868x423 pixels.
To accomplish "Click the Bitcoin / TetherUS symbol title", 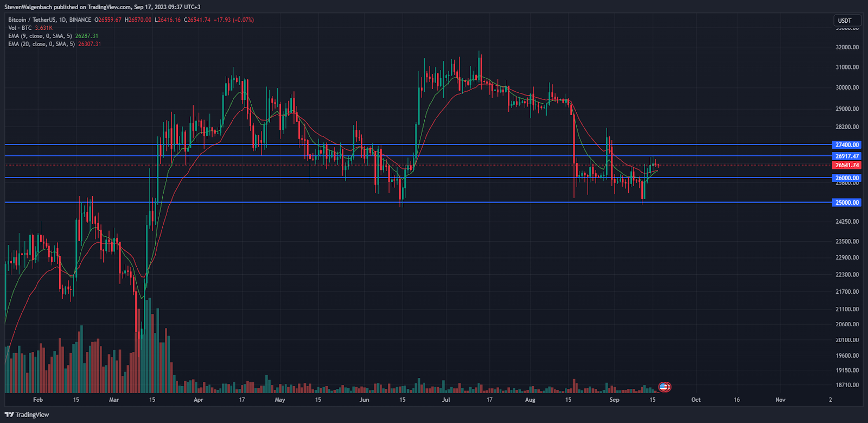I will point(49,20).
